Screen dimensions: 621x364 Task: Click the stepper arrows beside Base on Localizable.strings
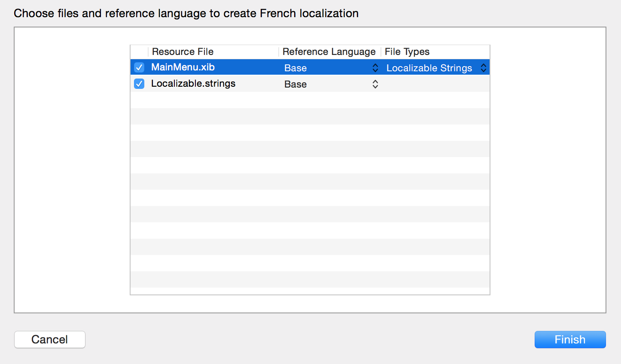[375, 84]
